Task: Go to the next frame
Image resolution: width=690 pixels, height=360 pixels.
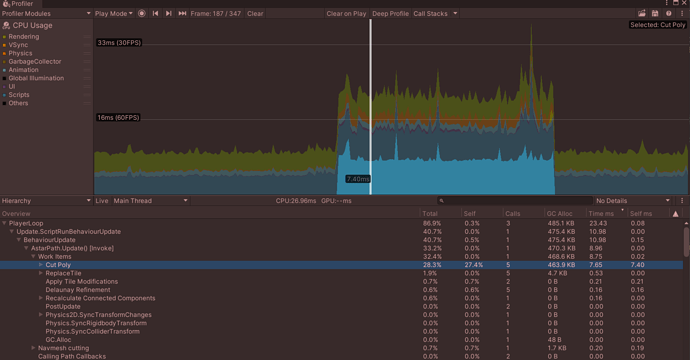Action: pos(169,14)
